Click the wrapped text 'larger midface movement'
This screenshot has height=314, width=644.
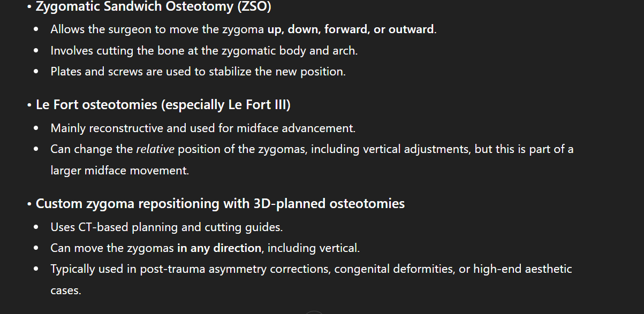pos(119,171)
